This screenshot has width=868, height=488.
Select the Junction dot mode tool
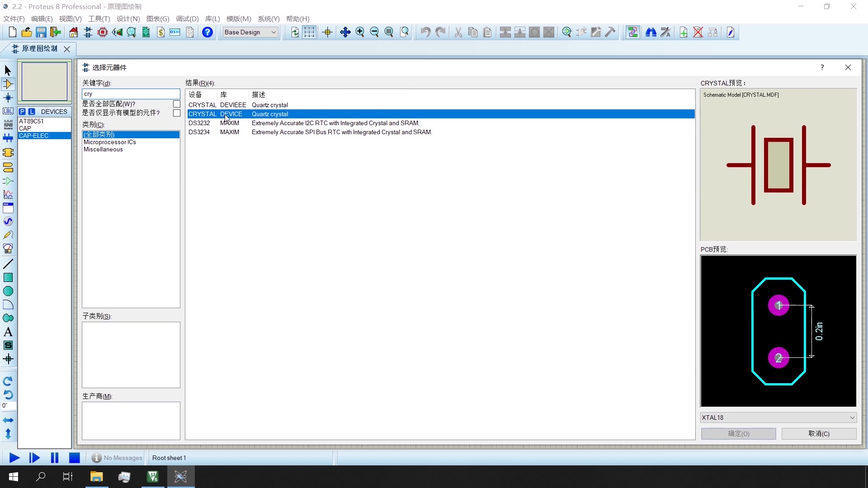pos(8,98)
